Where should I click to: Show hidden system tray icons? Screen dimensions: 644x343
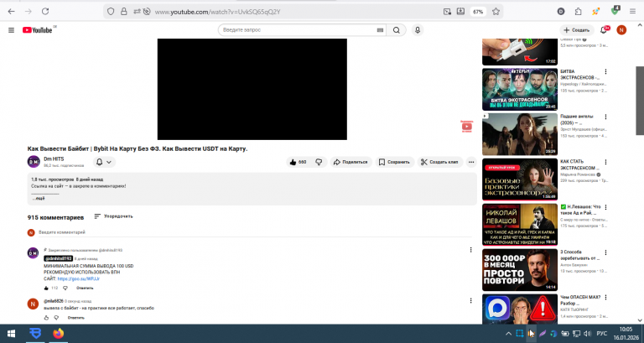508,334
